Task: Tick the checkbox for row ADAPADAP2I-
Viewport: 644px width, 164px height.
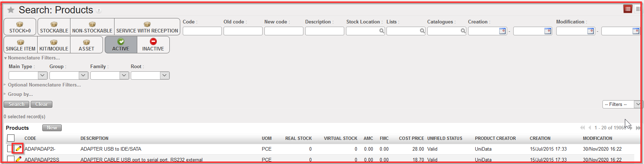Action: (x=10, y=149)
